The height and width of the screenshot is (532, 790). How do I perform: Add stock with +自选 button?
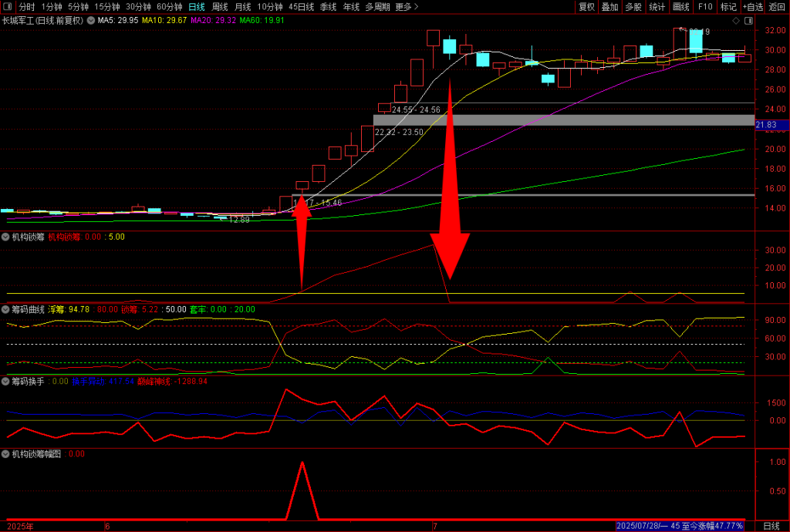[x=752, y=7]
